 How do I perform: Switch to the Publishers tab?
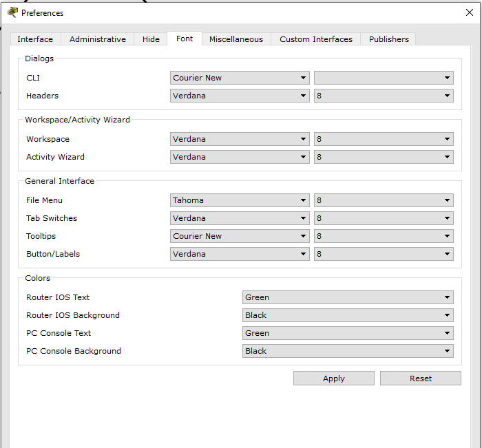tap(388, 39)
